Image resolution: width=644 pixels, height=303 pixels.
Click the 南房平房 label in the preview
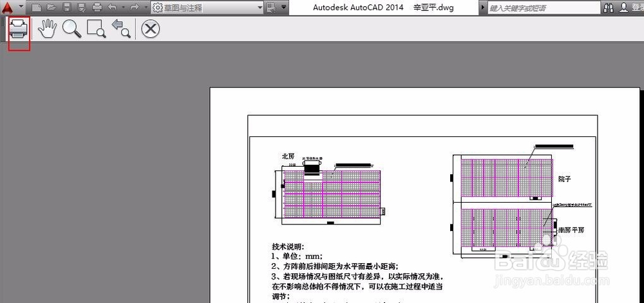click(x=571, y=230)
